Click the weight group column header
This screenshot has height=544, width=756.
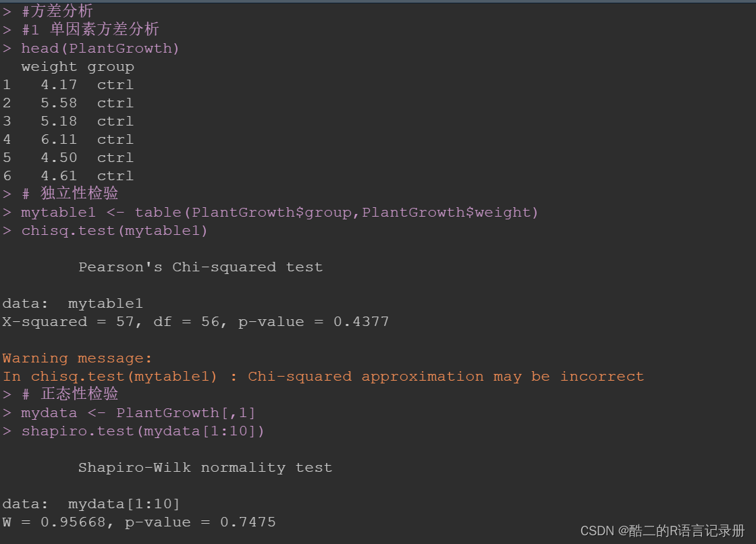pos(78,67)
